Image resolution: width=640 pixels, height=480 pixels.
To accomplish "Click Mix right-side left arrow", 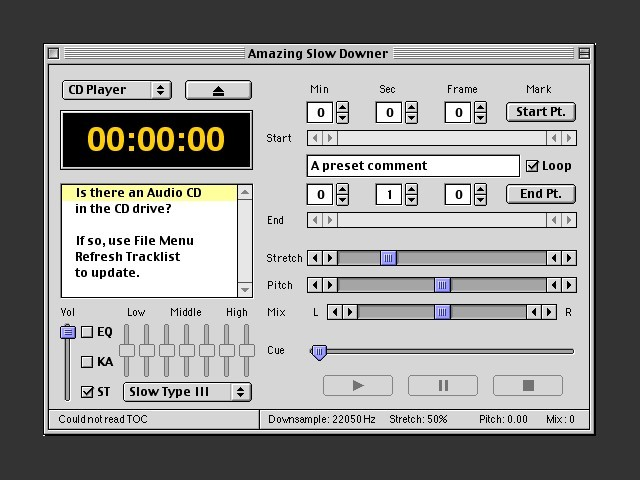I will click(x=534, y=312).
